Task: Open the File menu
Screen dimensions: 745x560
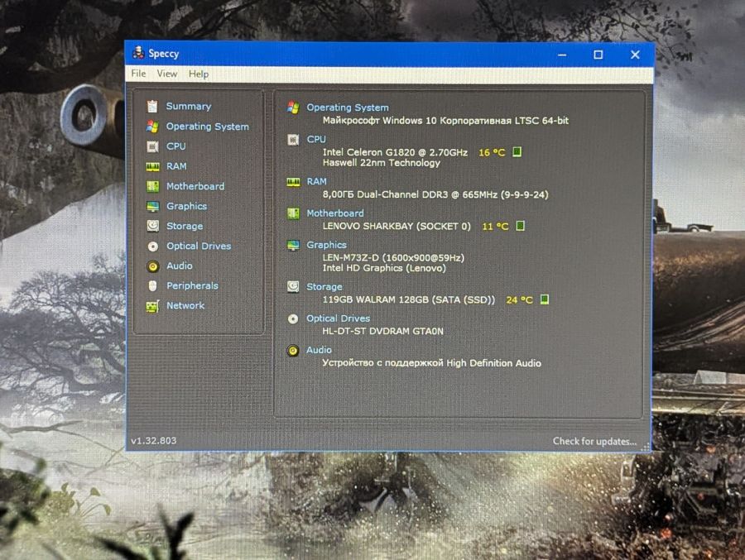Action: tap(138, 74)
